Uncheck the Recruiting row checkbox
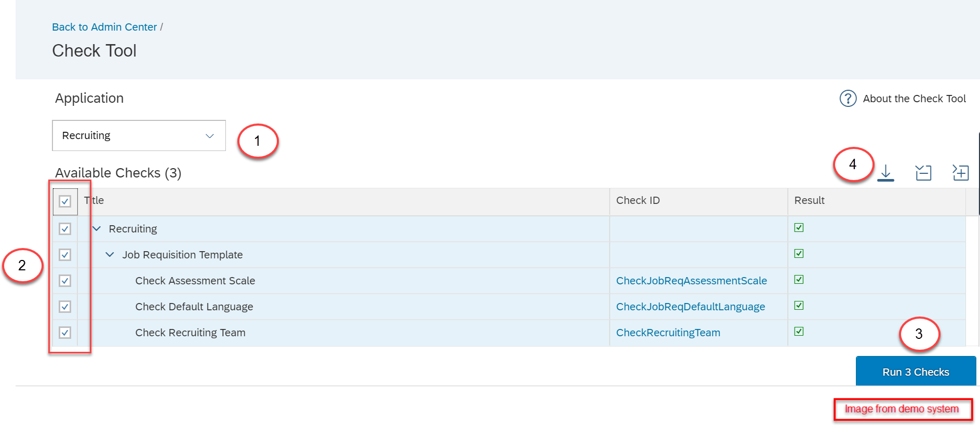 point(65,229)
